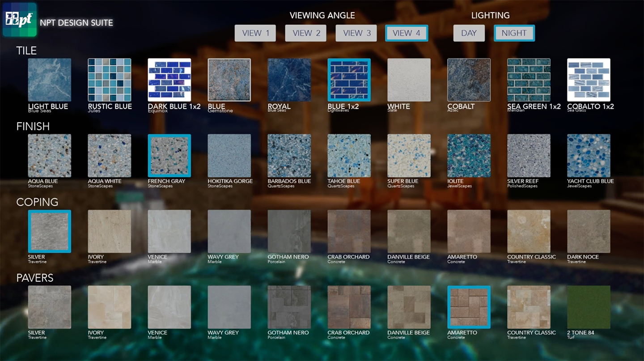Choose Hokitika Gorge finish
The image size is (644, 361).
(x=229, y=156)
